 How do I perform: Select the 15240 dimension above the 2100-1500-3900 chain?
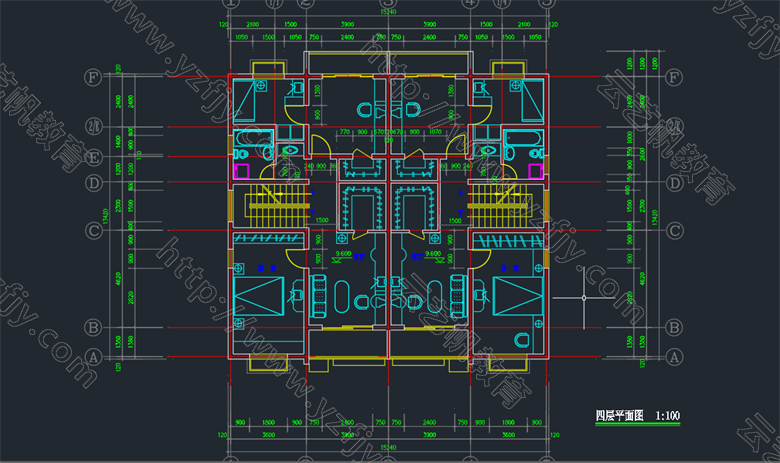pos(388,12)
